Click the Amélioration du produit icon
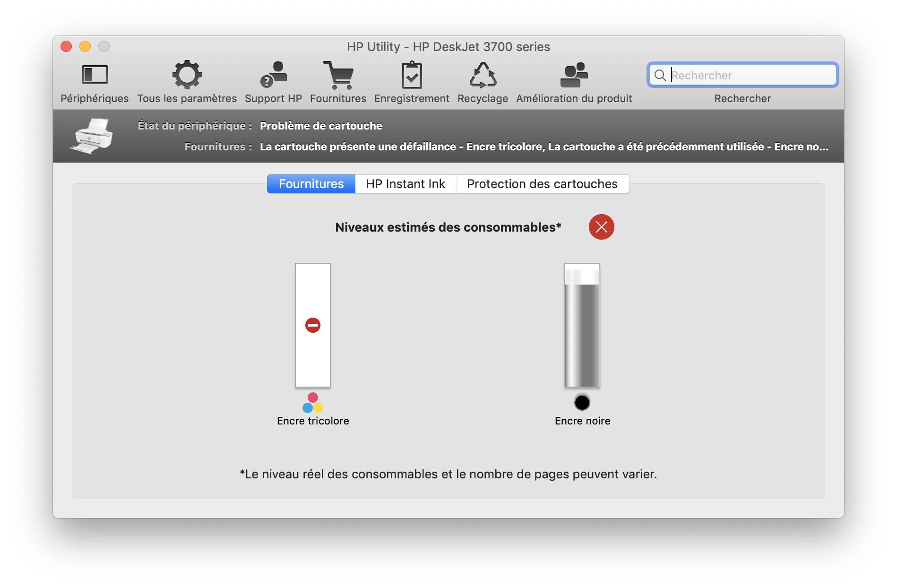The image size is (897, 588). click(x=574, y=75)
